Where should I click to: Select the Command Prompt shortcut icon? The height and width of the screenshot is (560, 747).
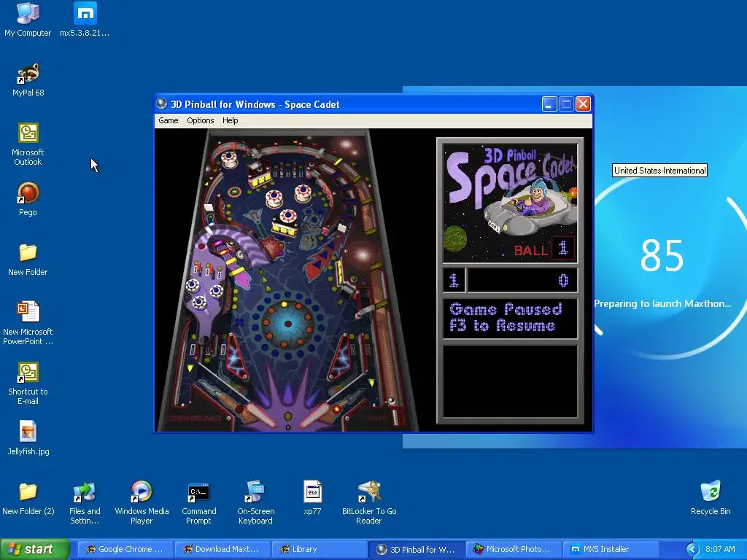[198, 503]
